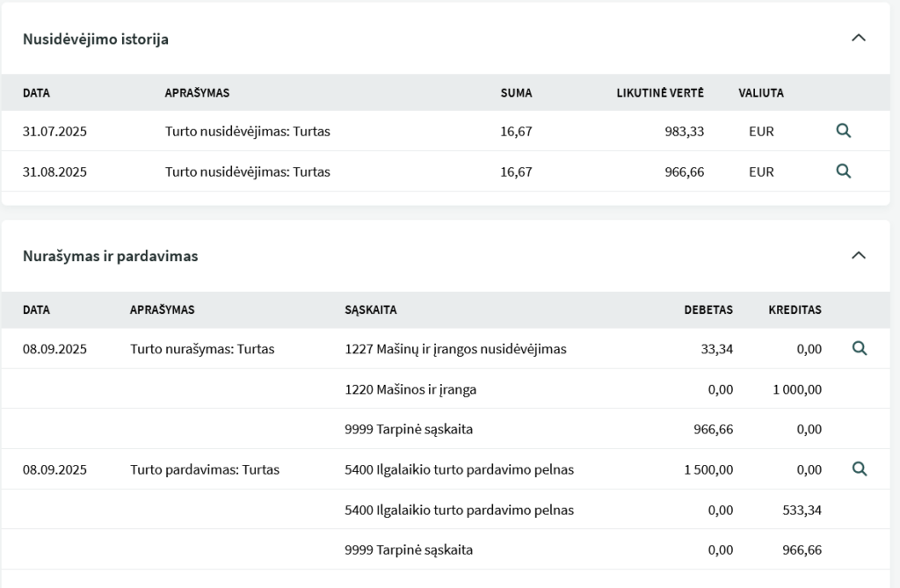Click the Nurašymas ir pardavimas section heading
Viewport: 900px width, 588px height.
pos(110,257)
